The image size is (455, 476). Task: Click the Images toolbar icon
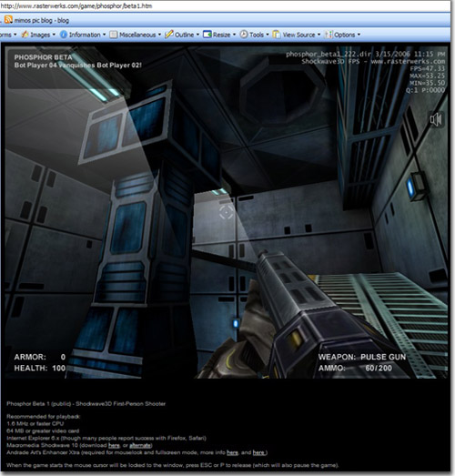tap(25, 35)
